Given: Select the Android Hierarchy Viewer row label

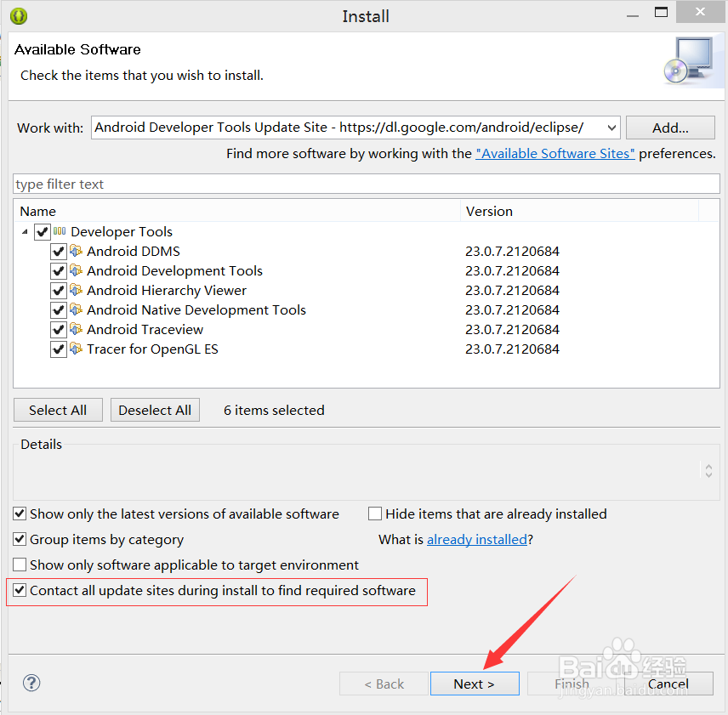Looking at the screenshot, I should coord(167,291).
